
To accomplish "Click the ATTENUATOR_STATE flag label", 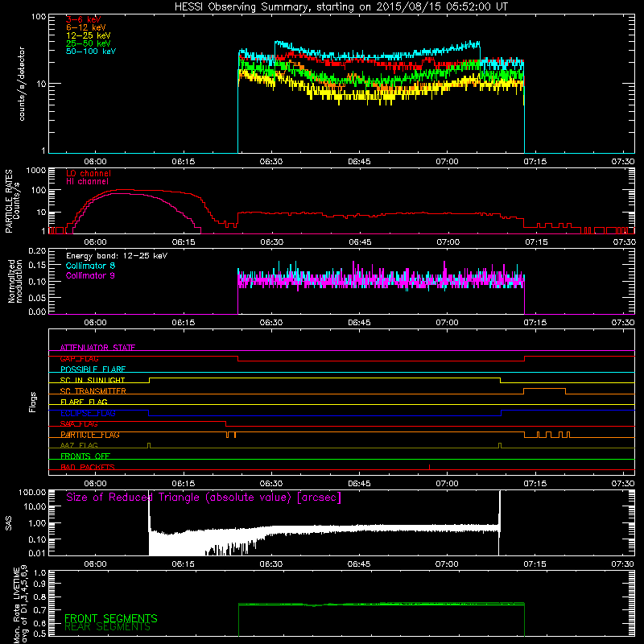I will [97, 348].
